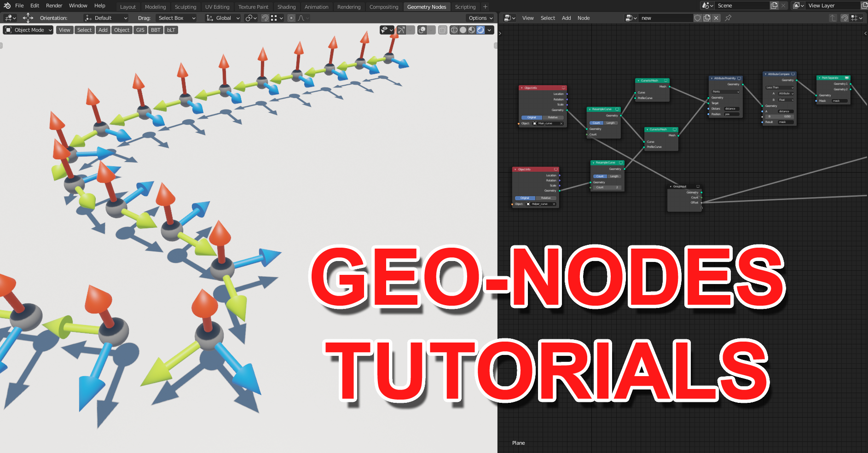The height and width of the screenshot is (453, 868).
Task: Click the Blender logo icon
Action: coord(7,6)
